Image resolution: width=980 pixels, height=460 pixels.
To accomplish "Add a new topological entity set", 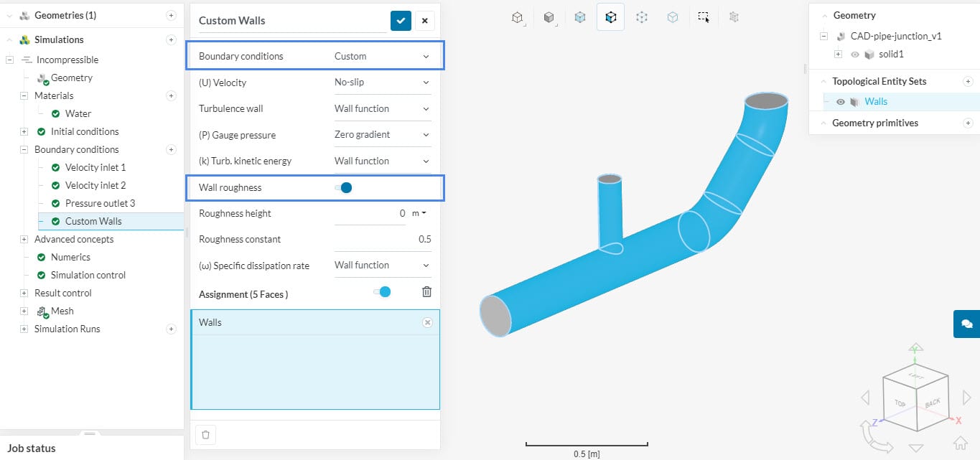I will pyautogui.click(x=968, y=82).
